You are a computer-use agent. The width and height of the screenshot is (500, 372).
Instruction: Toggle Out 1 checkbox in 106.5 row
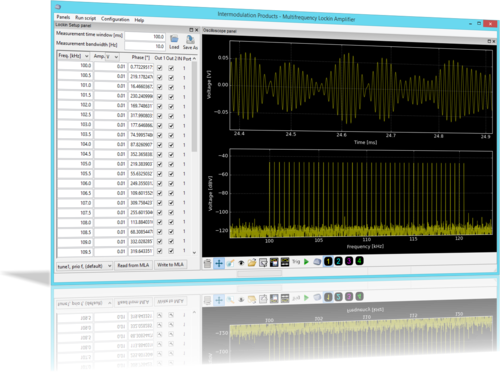[x=160, y=193]
